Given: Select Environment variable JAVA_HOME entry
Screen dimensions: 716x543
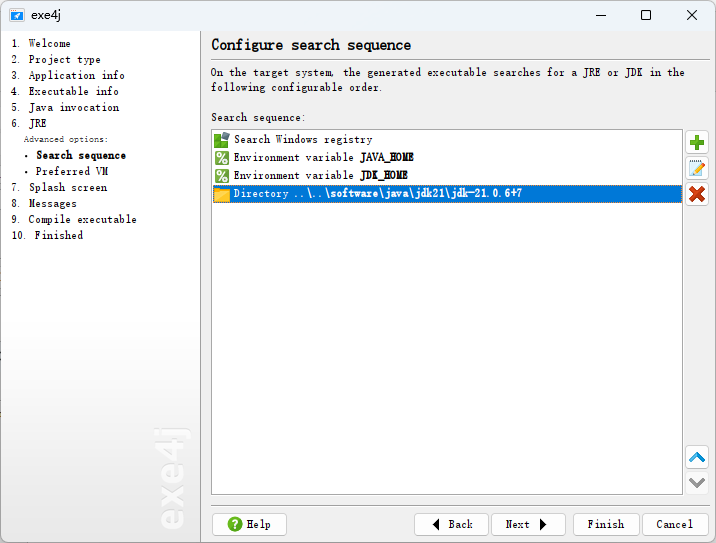Looking at the screenshot, I should [447, 158].
